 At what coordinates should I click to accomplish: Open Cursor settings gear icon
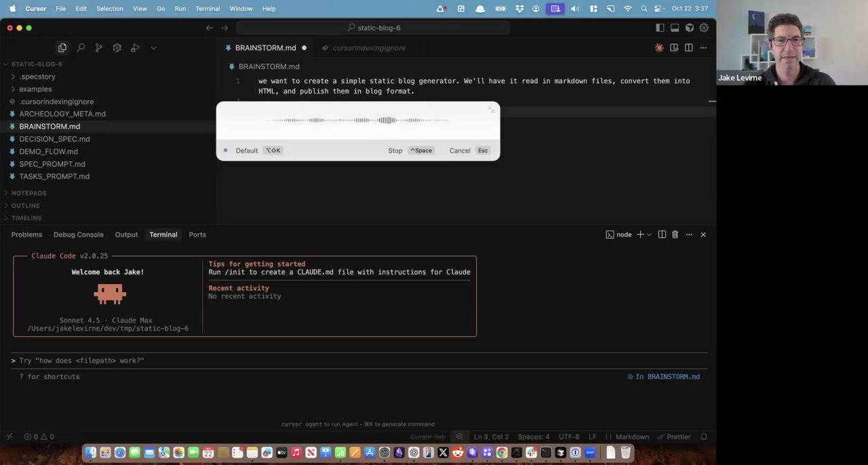pos(704,28)
